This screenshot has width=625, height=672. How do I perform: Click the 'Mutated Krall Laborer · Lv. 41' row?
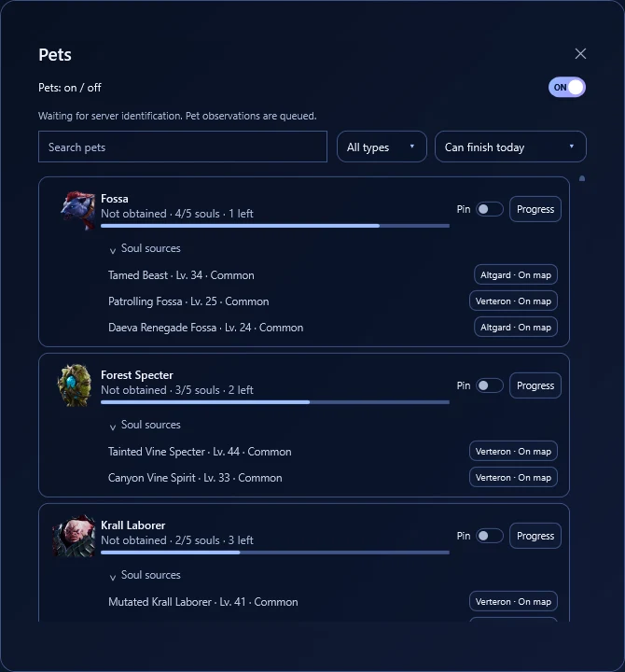203,602
